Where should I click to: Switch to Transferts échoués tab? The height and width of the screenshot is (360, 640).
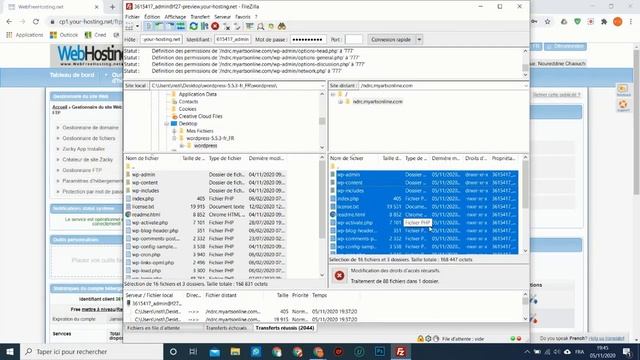(227, 328)
